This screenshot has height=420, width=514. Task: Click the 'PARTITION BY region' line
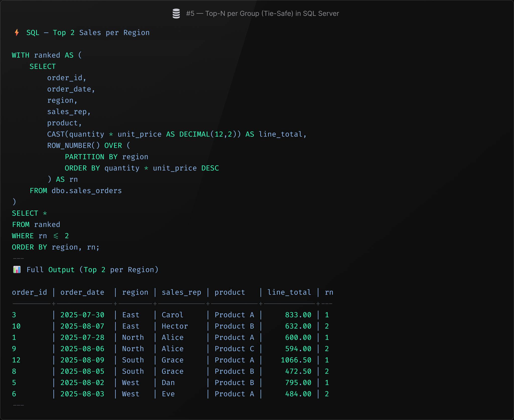click(107, 157)
